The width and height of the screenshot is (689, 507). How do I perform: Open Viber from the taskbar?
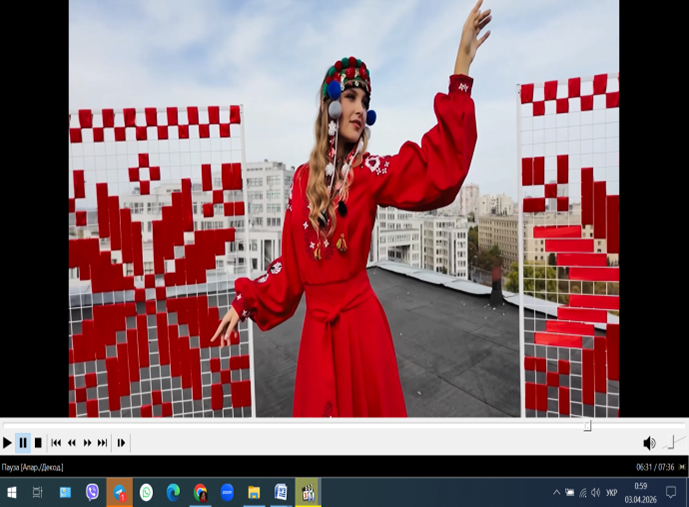pos(92,492)
